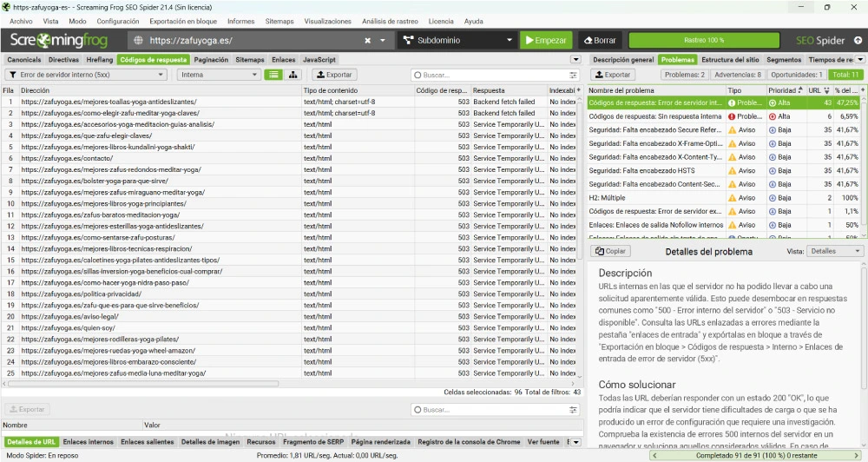
Task: Sort issues by URL column arrows
Action: 826,90
